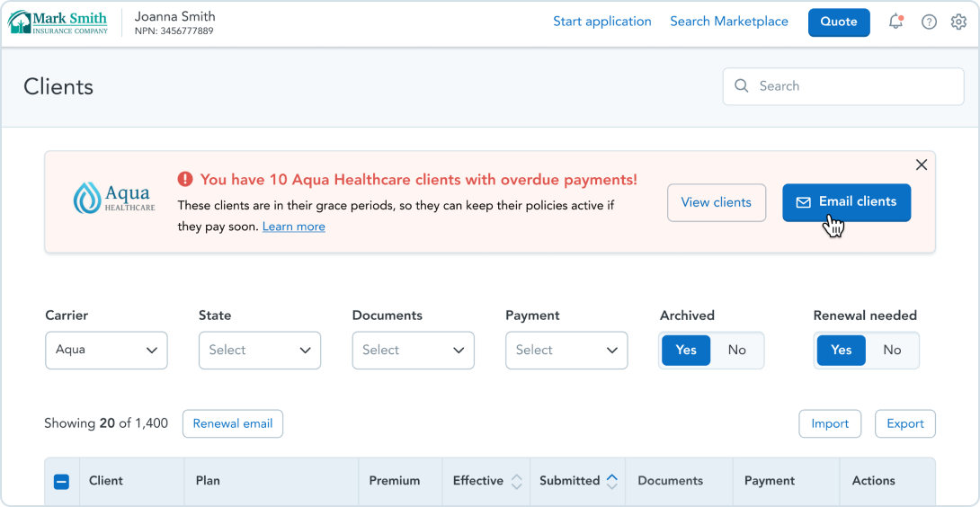Open Start application in top navigation
Viewport: 980px width, 507px height.
[x=601, y=22]
